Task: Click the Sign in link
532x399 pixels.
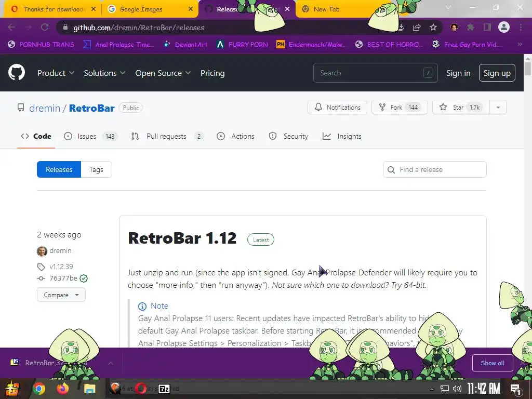Action: [x=458, y=73]
